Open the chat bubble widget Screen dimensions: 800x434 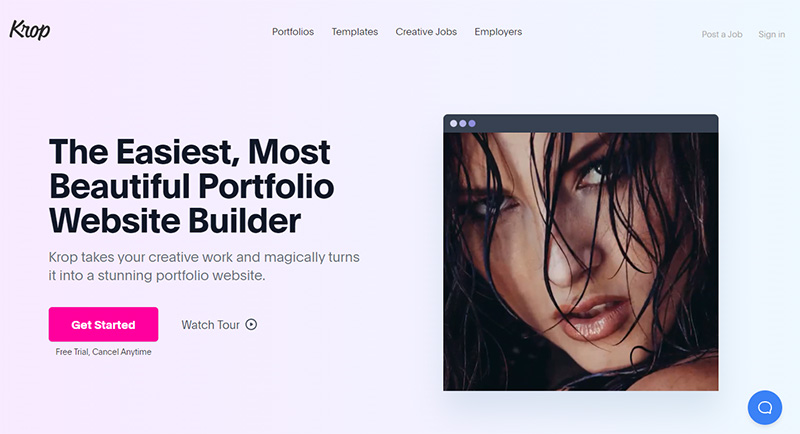764,407
